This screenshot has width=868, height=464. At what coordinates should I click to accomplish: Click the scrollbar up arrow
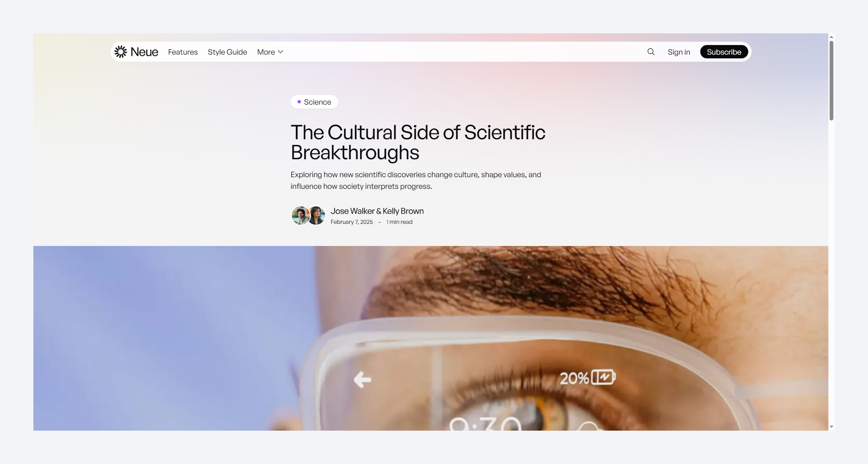[x=831, y=37]
